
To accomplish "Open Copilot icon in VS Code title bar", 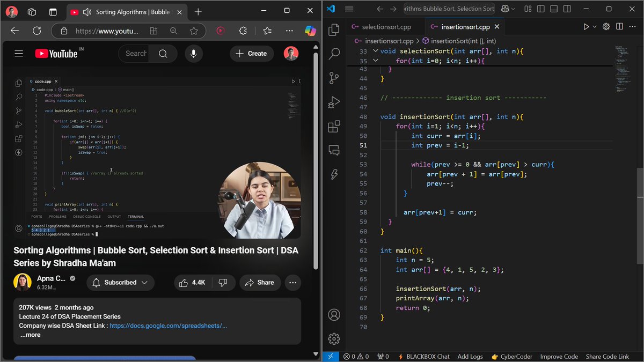I will tap(504, 9).
